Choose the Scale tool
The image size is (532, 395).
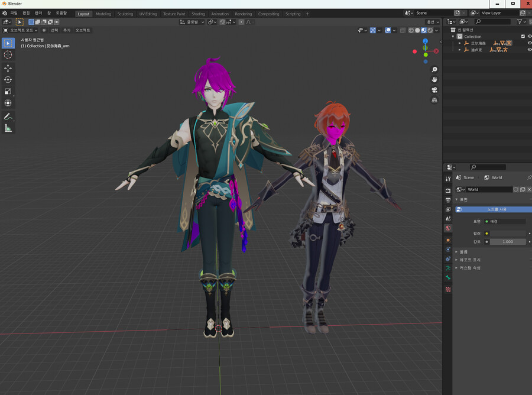[8, 92]
